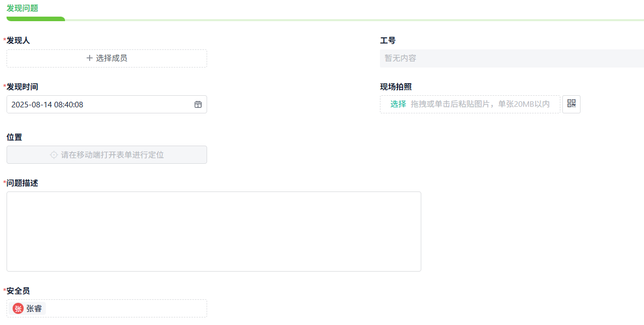Click the red asterisk beside 发现人 label
The height and width of the screenshot is (325, 644).
pos(4,40)
